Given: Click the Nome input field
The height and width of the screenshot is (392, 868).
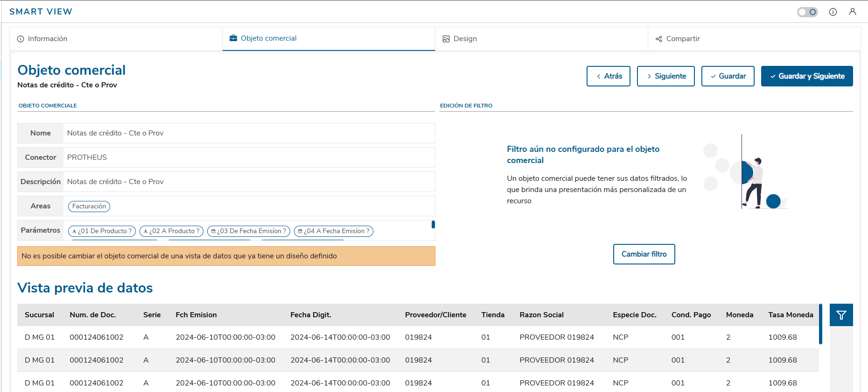Looking at the screenshot, I should pos(249,133).
